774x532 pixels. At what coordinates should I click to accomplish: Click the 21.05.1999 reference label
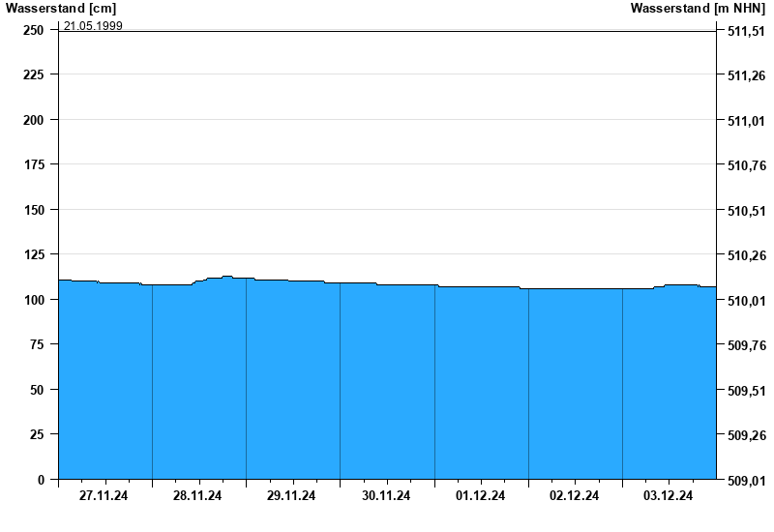click(93, 26)
